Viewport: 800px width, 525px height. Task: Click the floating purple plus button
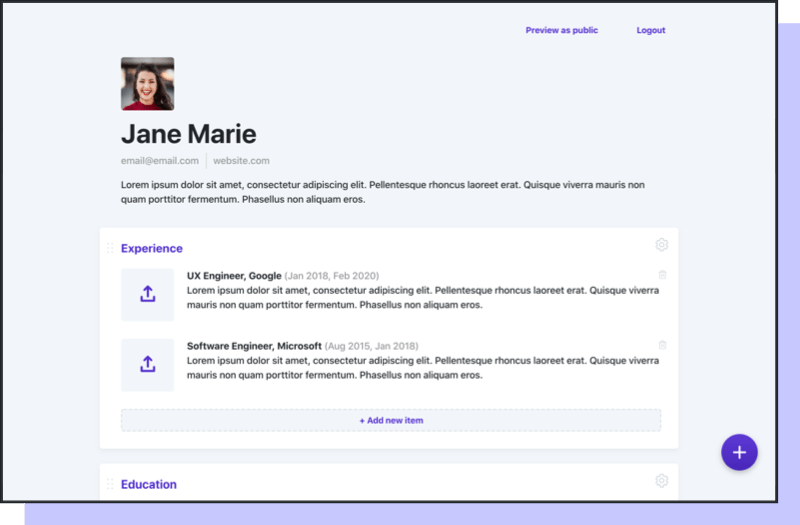tap(739, 452)
